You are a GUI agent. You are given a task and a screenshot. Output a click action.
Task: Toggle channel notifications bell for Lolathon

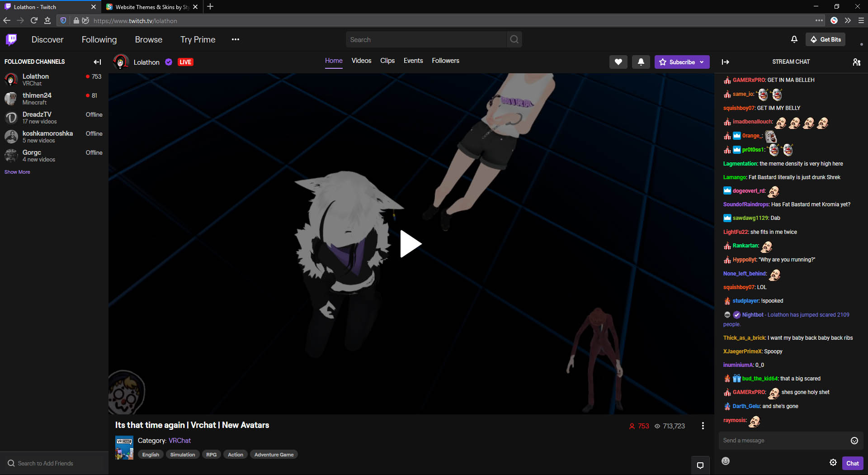641,62
